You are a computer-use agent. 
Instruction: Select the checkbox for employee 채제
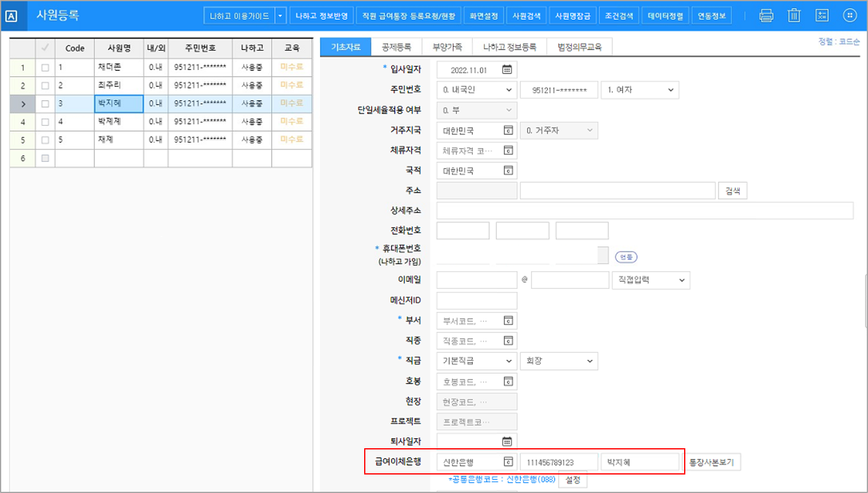click(x=45, y=140)
